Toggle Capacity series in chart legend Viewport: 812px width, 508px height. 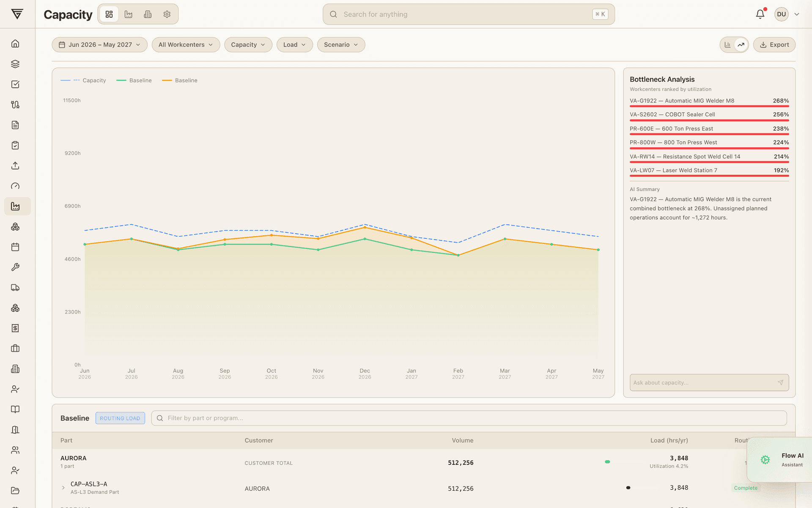83,80
